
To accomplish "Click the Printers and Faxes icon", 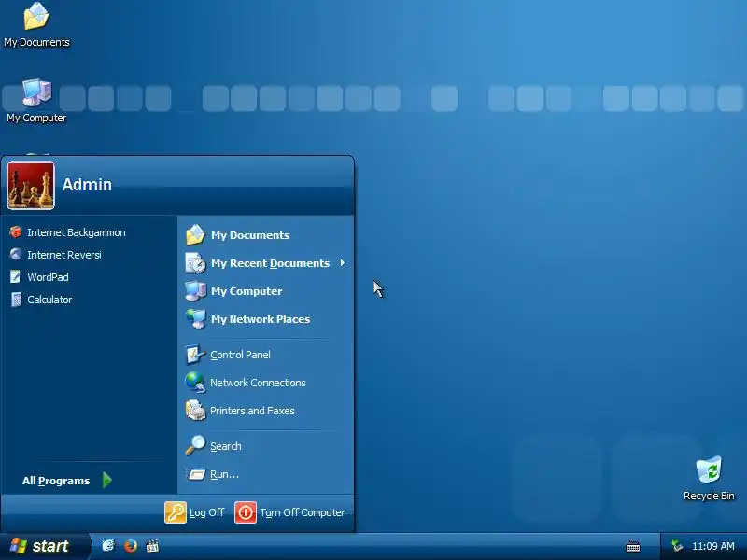I will click(195, 411).
